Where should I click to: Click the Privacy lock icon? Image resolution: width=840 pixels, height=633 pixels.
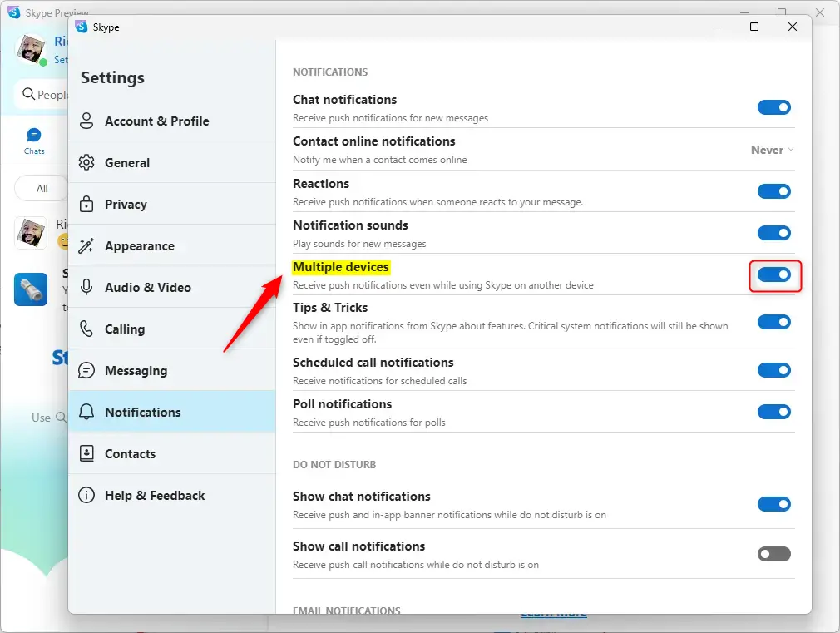click(x=86, y=204)
